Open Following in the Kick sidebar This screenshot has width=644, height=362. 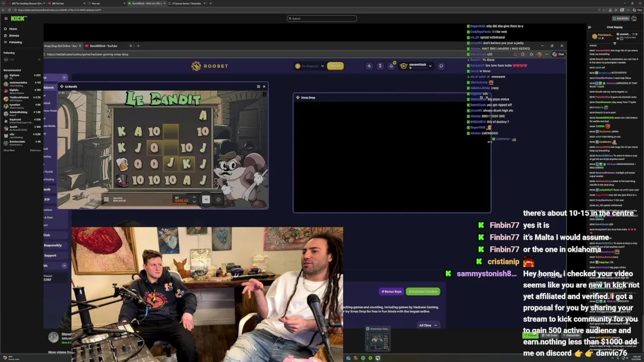(16, 42)
